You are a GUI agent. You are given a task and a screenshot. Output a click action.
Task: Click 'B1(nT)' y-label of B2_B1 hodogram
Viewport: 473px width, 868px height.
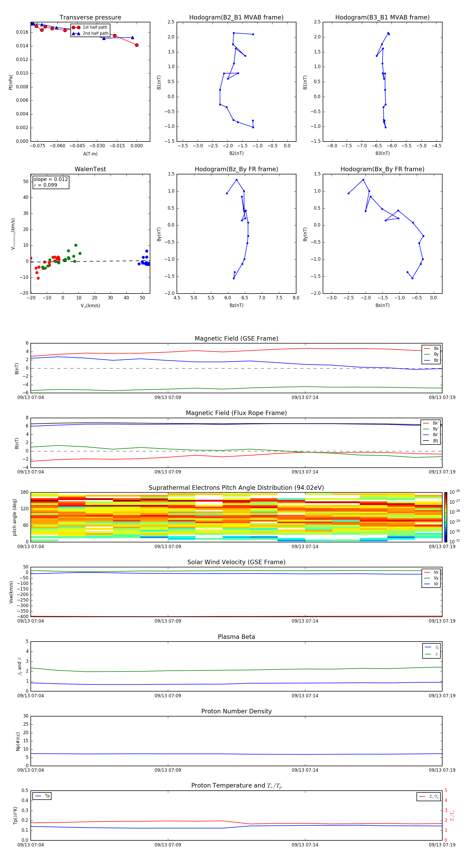tap(159, 82)
